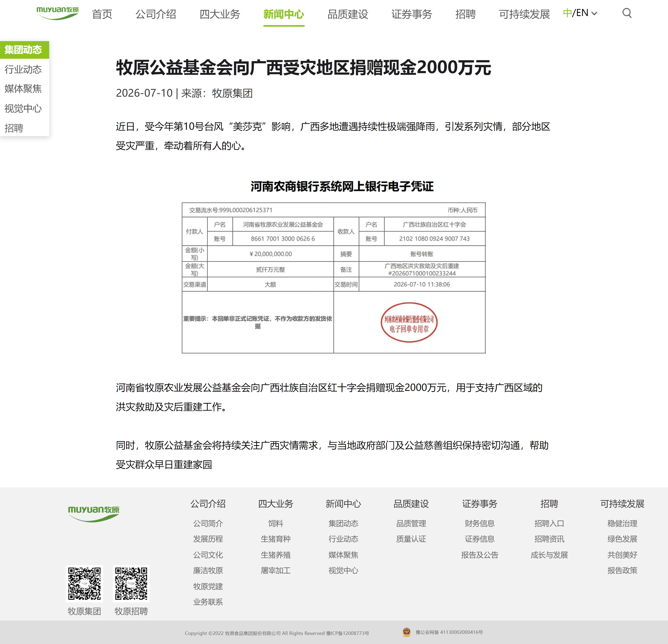Open footer link 集团动态

(343, 523)
